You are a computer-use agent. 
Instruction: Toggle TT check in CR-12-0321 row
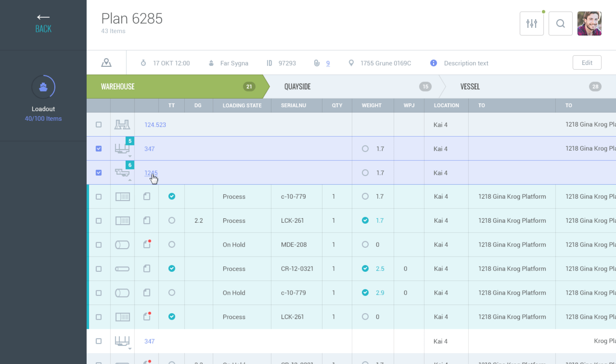[x=172, y=269]
